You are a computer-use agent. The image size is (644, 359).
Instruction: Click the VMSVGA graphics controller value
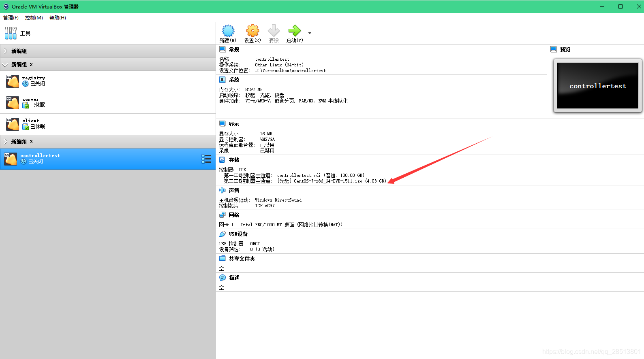(x=267, y=139)
